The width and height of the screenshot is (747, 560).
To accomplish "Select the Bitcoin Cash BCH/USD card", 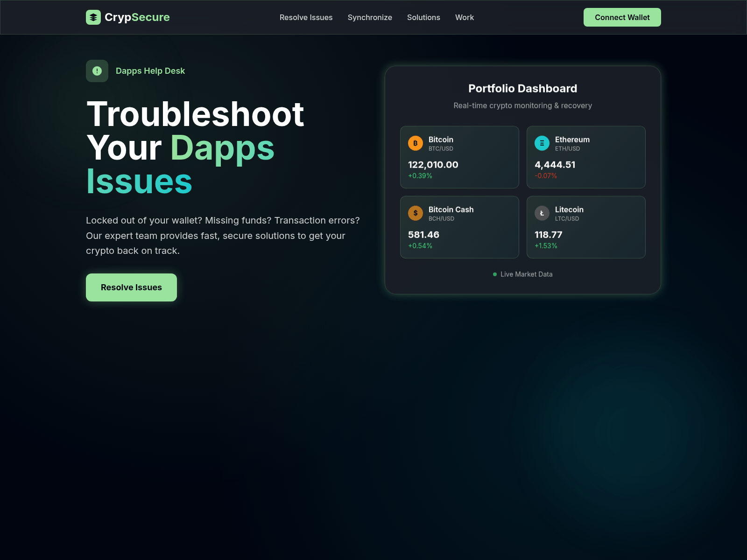I will [x=459, y=227].
